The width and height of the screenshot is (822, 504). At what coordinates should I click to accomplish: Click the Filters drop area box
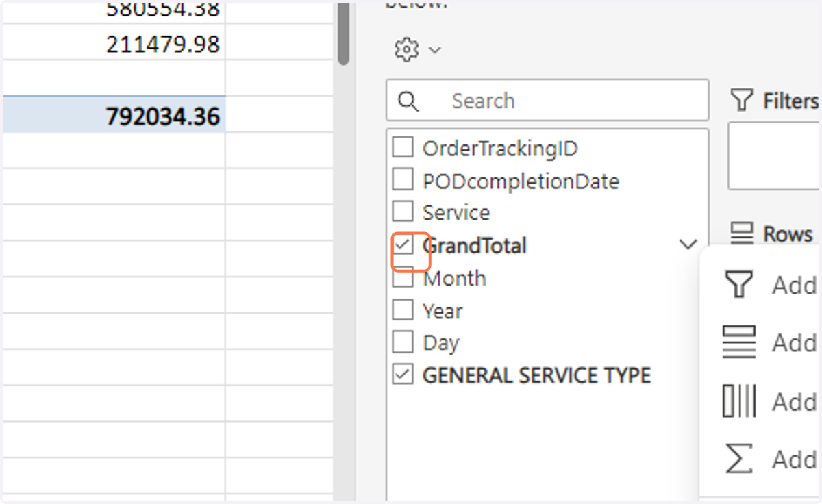pyautogui.click(x=774, y=156)
